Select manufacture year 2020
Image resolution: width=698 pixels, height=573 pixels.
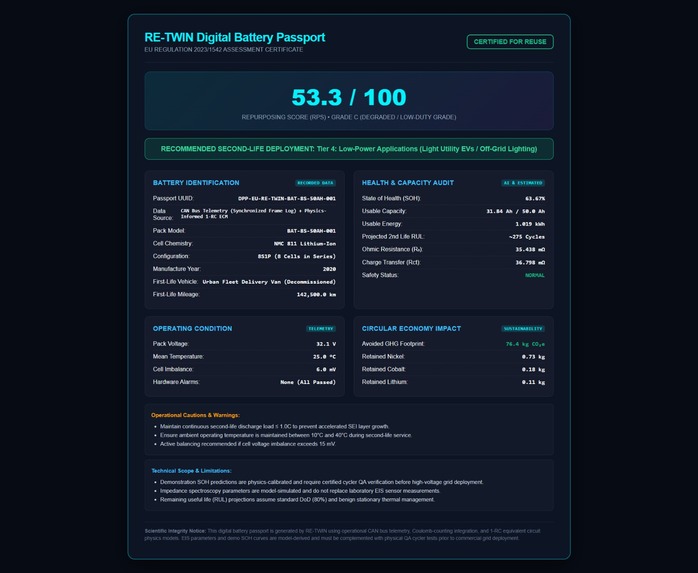[x=329, y=269]
